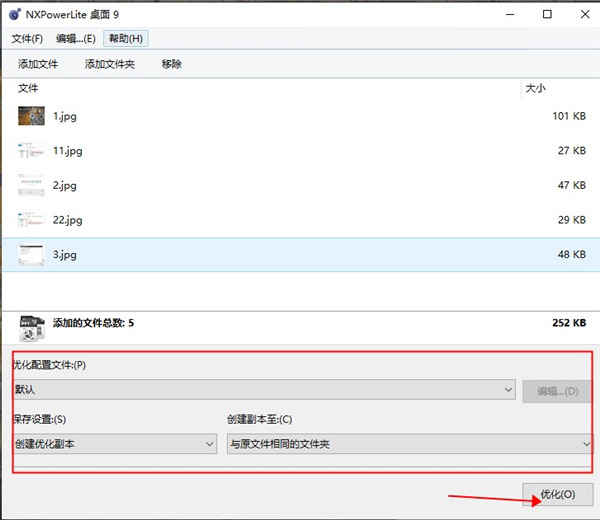Select the 11.jpg thumbnail icon
The image size is (600, 520).
pyautogui.click(x=31, y=150)
